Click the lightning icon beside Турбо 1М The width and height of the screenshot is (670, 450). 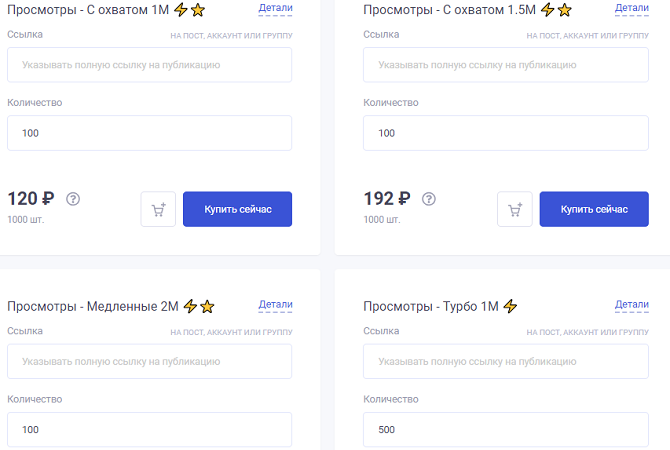510,306
